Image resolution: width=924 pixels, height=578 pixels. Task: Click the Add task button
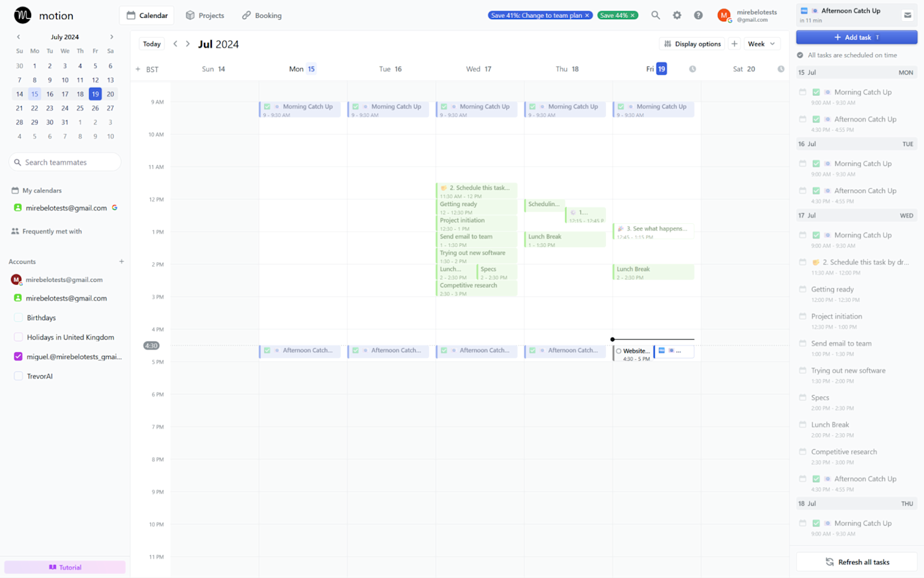(856, 38)
